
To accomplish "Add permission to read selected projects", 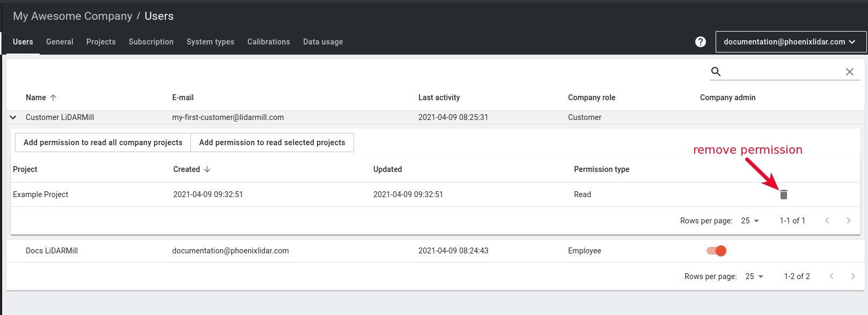I will click(x=272, y=142).
